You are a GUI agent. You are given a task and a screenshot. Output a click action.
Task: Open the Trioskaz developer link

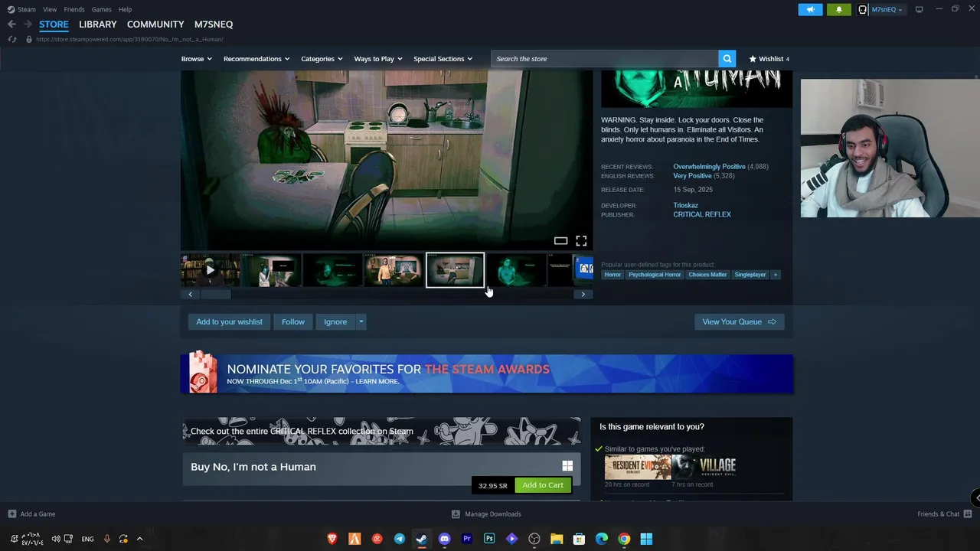pyautogui.click(x=685, y=205)
